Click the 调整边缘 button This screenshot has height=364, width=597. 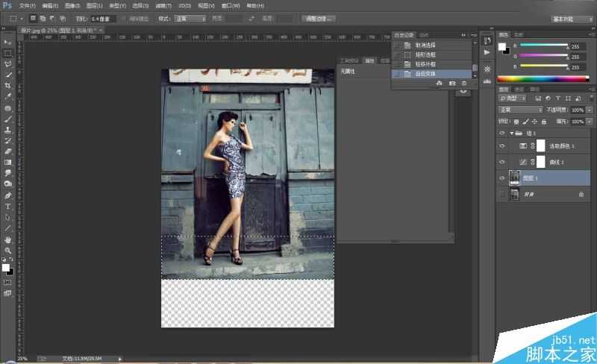click(319, 18)
